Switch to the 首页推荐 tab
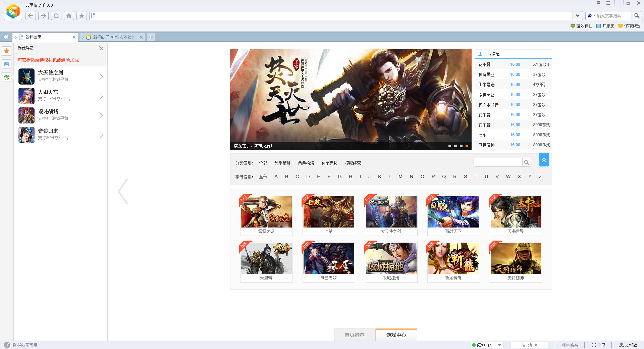644x349 pixels. point(355,335)
